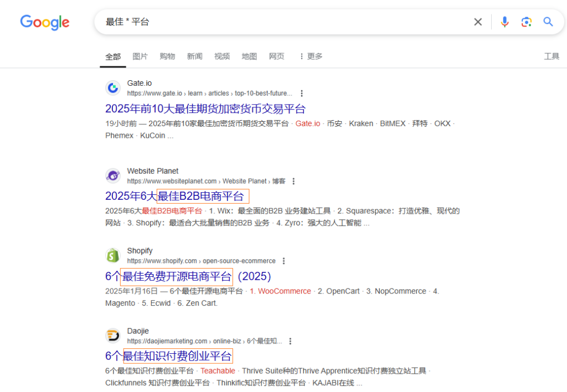Click the Google logo to return home
The height and width of the screenshot is (392, 567).
(x=44, y=22)
